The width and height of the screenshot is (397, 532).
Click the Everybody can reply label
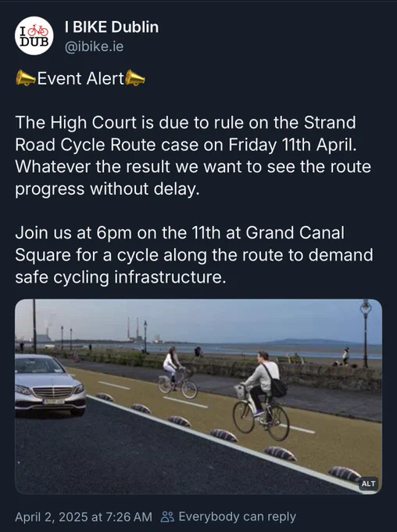(x=238, y=516)
